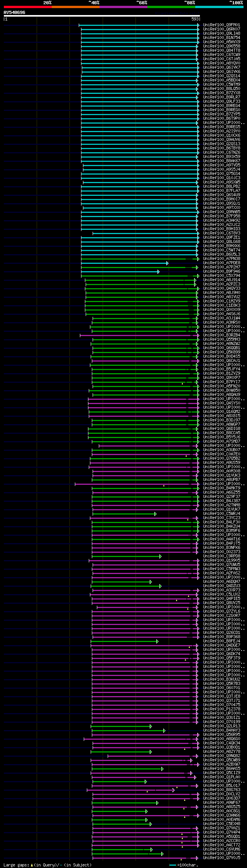Select hit UniRef100_Q8LG68
The width and height of the screenshot is (247, 868).
click(x=222, y=242)
